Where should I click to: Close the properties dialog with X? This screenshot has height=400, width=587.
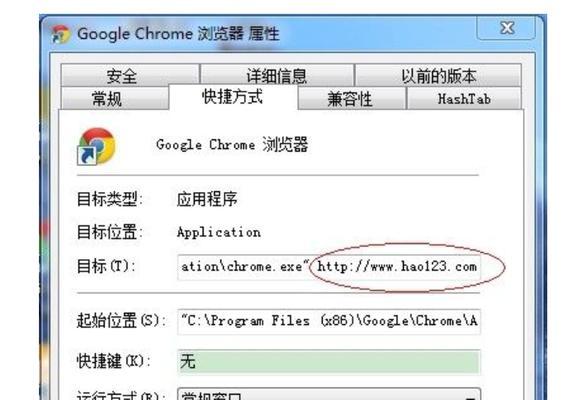click(x=507, y=28)
